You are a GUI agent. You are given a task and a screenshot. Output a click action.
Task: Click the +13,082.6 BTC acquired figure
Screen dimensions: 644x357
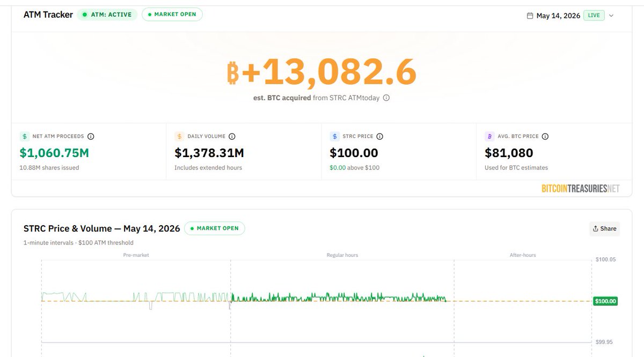pos(328,72)
